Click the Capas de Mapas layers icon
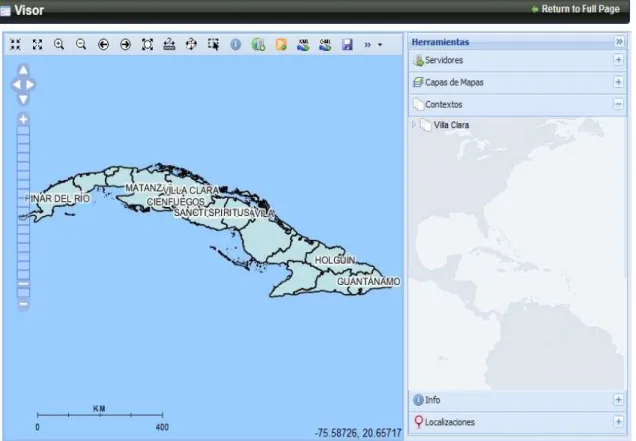This screenshot has height=441, width=636. [x=418, y=82]
